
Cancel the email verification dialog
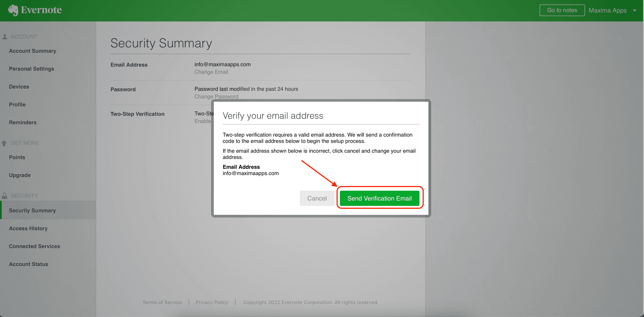pyautogui.click(x=317, y=198)
